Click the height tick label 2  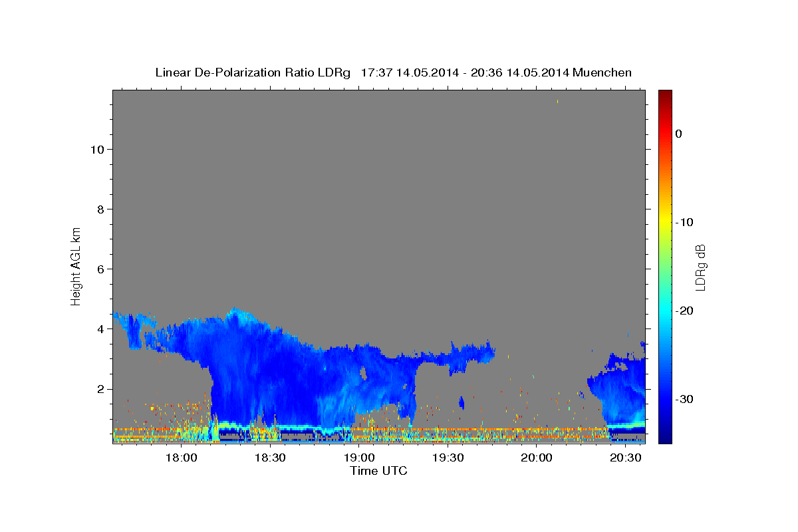pos(100,388)
